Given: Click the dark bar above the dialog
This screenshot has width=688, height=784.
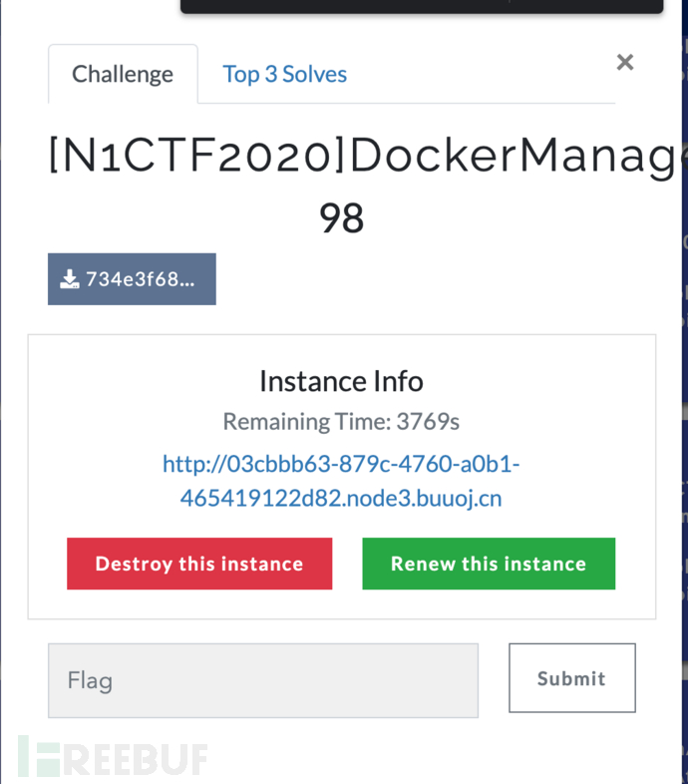Looking at the screenshot, I should point(421,6).
